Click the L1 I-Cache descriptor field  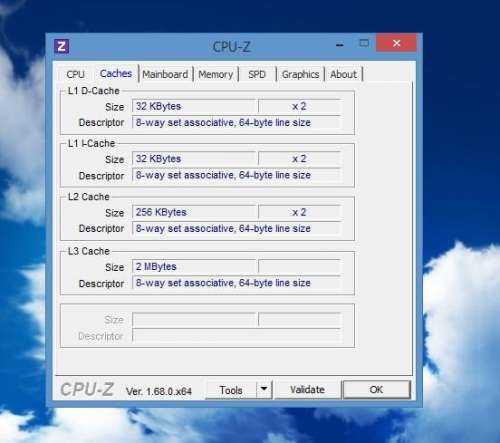pos(236,175)
